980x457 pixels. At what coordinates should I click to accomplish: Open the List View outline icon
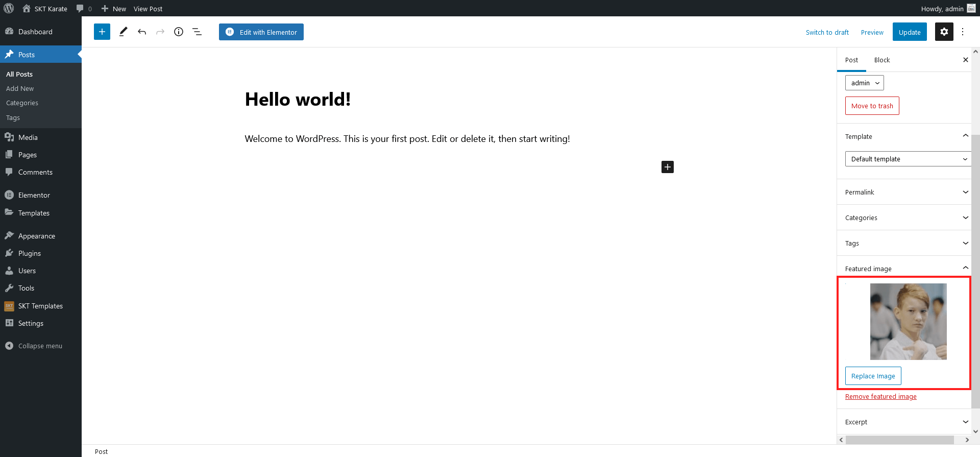click(x=197, y=32)
